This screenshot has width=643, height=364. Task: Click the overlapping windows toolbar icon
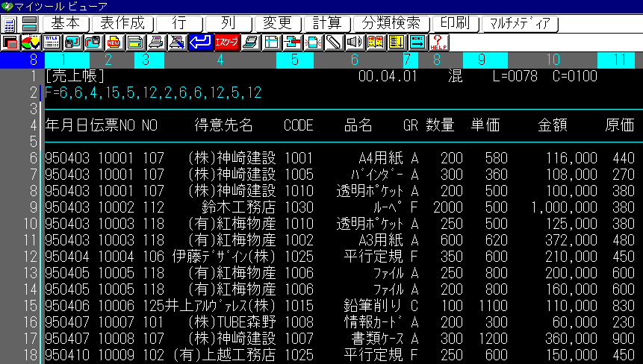click(x=10, y=43)
